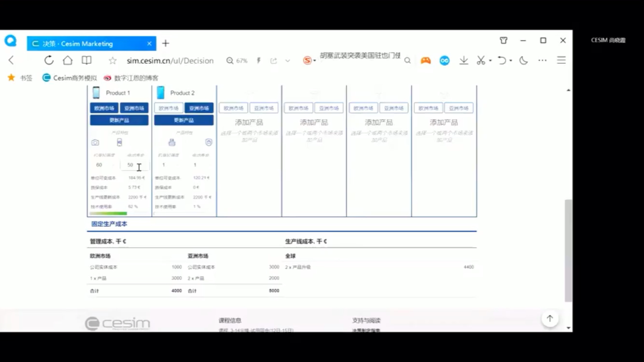Toggle 亚洲市场 in the third product slot

264,108
